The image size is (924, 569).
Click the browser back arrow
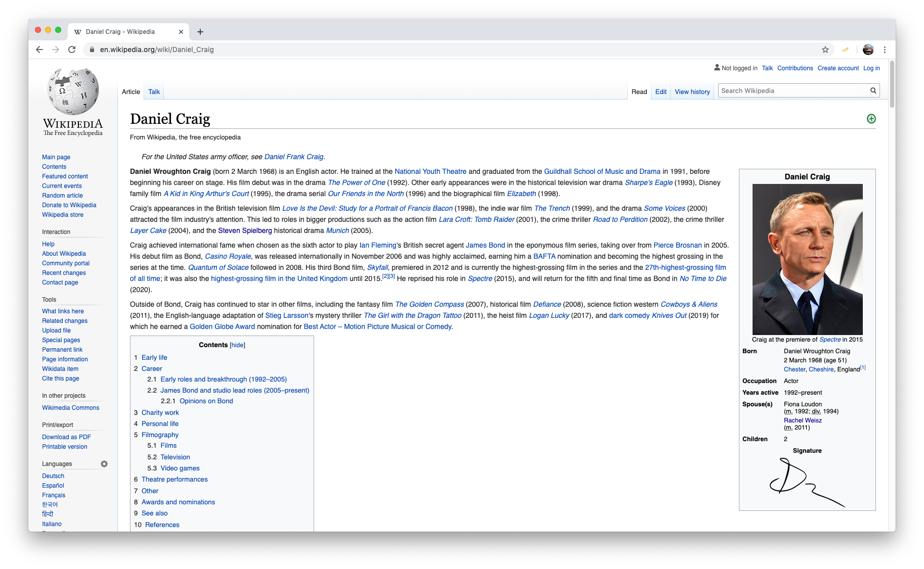(x=39, y=50)
